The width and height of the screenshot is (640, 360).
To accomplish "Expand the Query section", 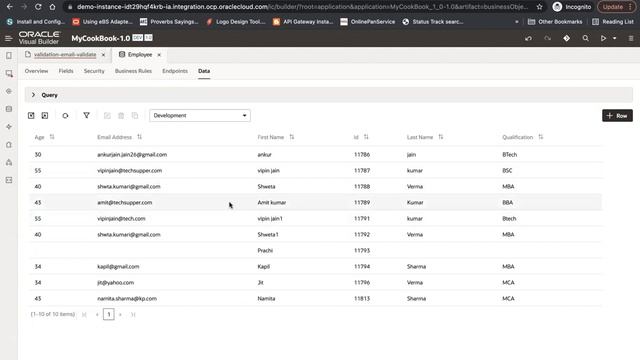I will pyautogui.click(x=33, y=95).
